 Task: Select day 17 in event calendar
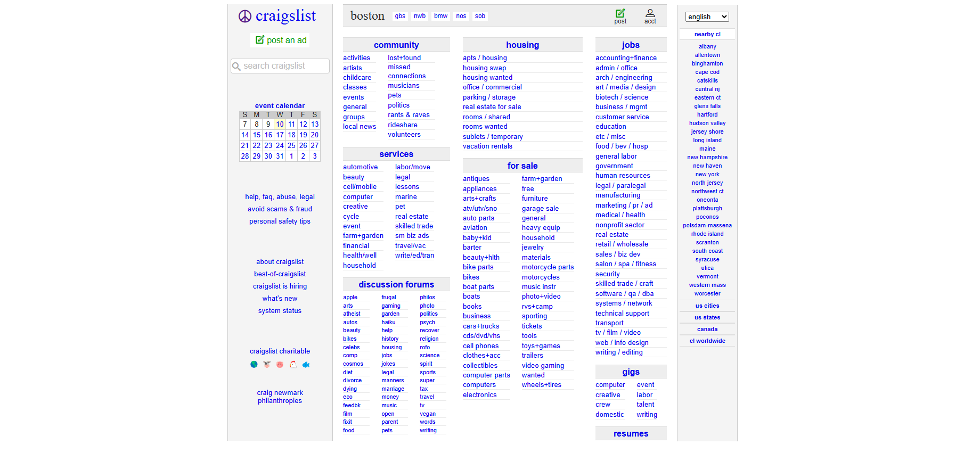(280, 135)
